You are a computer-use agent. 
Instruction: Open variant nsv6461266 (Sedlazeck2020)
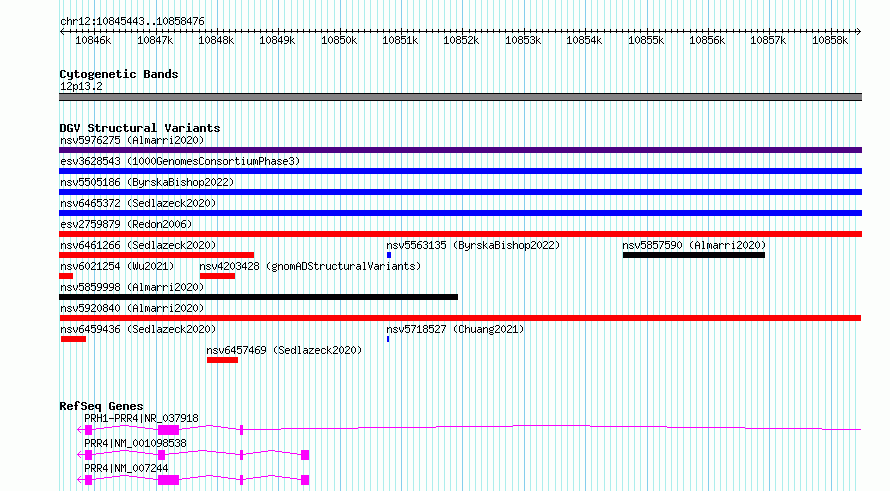coord(138,245)
